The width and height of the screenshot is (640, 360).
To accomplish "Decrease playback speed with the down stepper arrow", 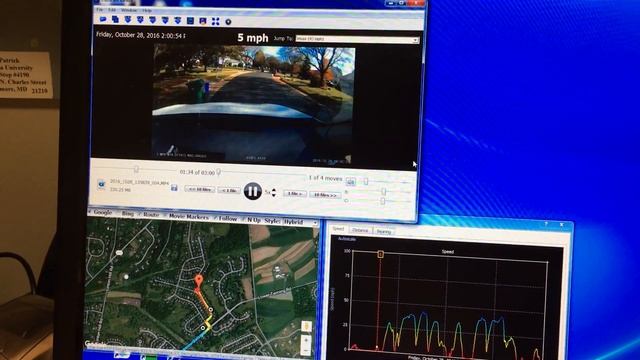I will tap(273, 195).
